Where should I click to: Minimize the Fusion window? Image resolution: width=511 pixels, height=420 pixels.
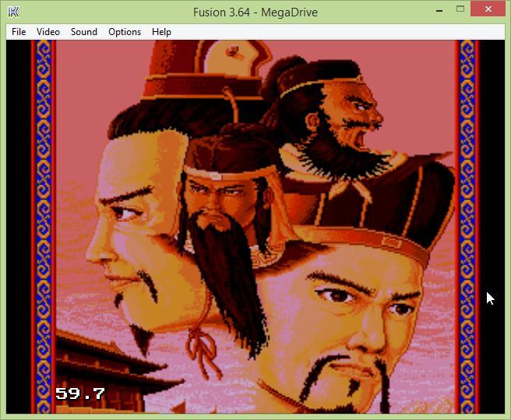(439, 10)
